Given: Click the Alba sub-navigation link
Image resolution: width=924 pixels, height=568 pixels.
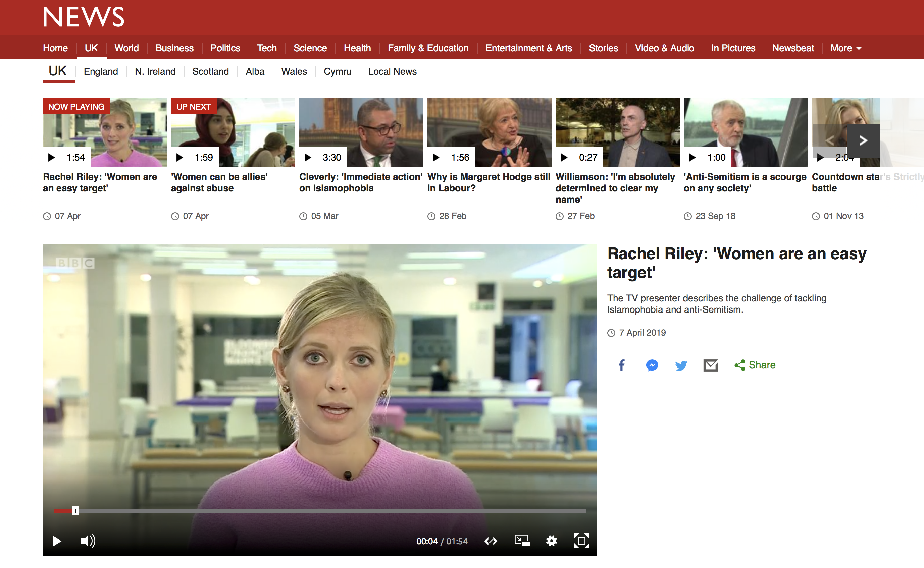Looking at the screenshot, I should pyautogui.click(x=255, y=71).
